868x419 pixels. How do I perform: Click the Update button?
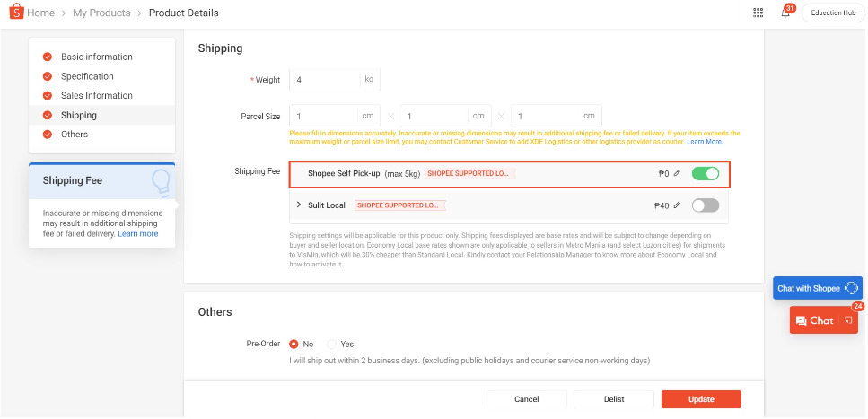point(701,399)
